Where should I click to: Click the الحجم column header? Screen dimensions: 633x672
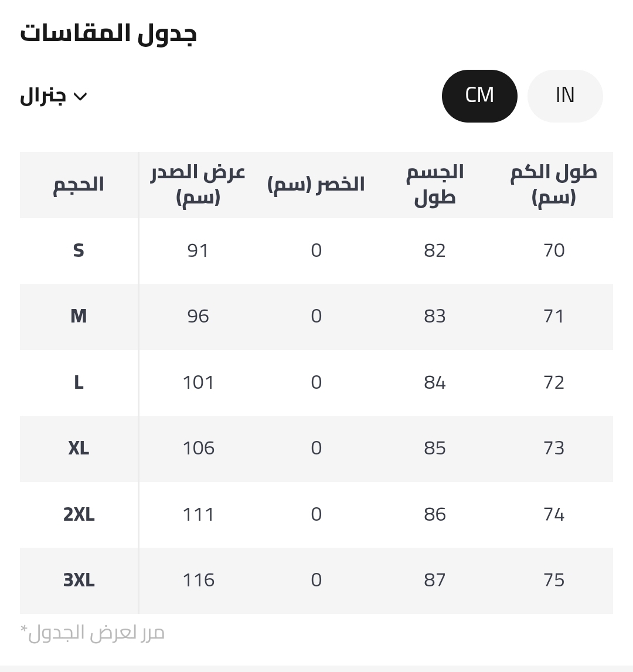point(79,185)
